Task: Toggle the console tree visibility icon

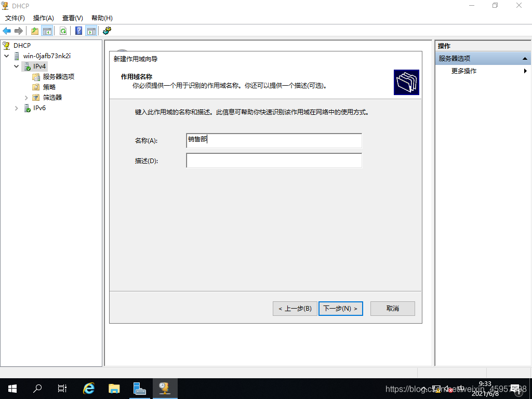Action: point(47,31)
